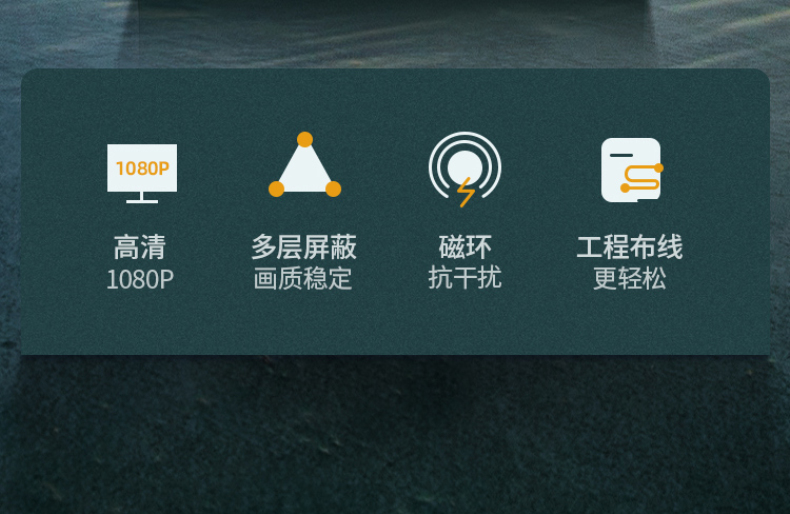Click the gray 1080P text below 高清

pos(140,279)
